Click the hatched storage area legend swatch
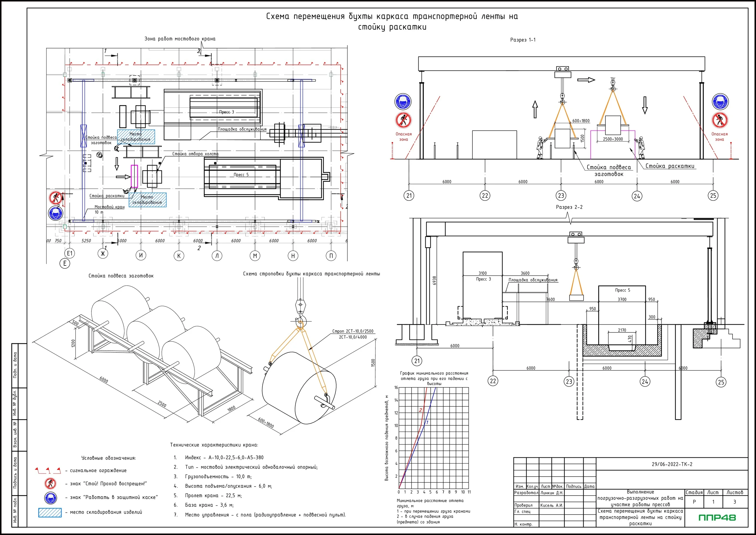 (x=50, y=513)
